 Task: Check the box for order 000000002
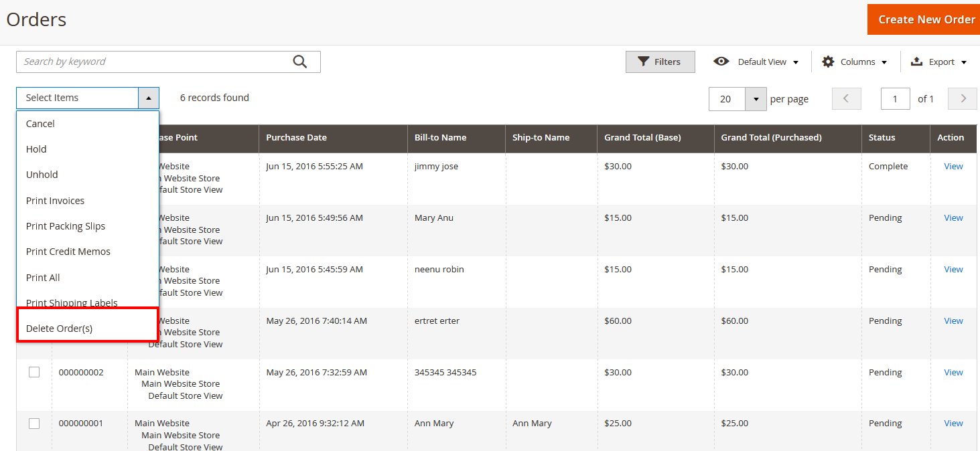[x=34, y=372]
